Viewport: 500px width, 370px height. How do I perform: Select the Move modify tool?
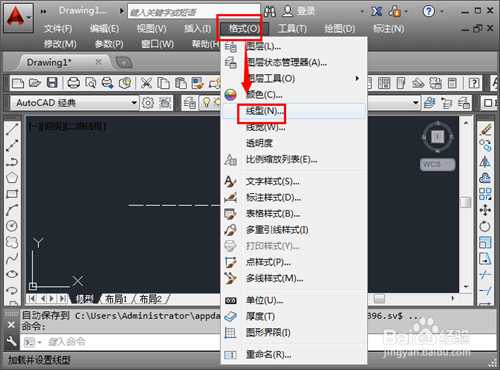click(485, 210)
